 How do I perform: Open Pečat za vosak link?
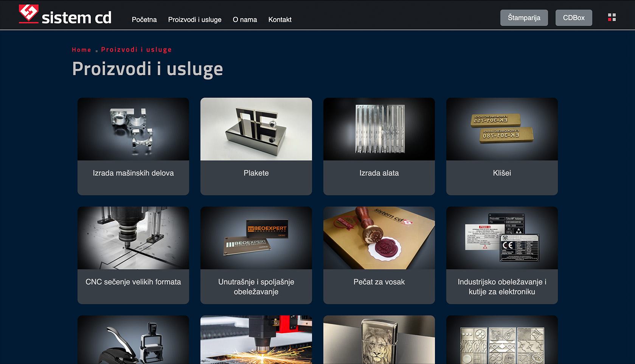click(379, 282)
